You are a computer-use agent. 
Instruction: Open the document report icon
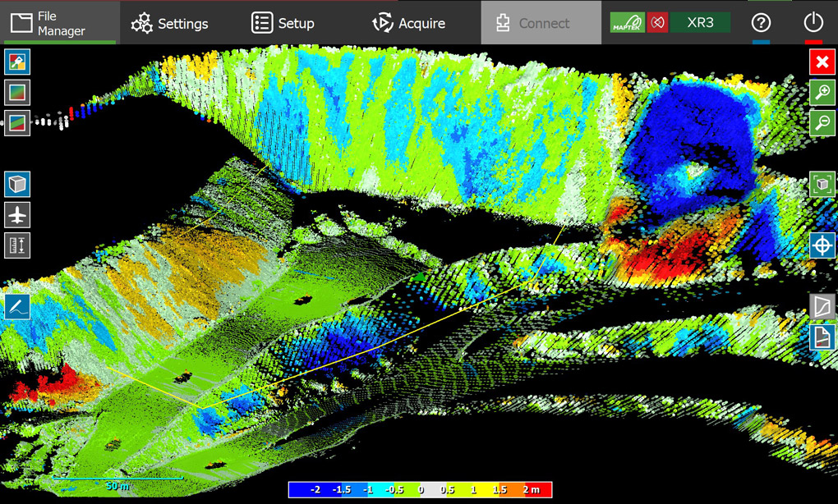(x=822, y=337)
